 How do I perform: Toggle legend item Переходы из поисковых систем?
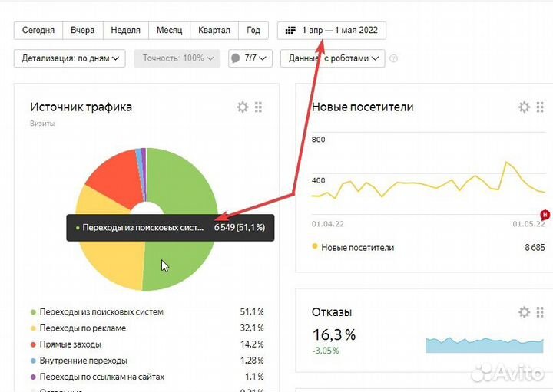pos(97,311)
